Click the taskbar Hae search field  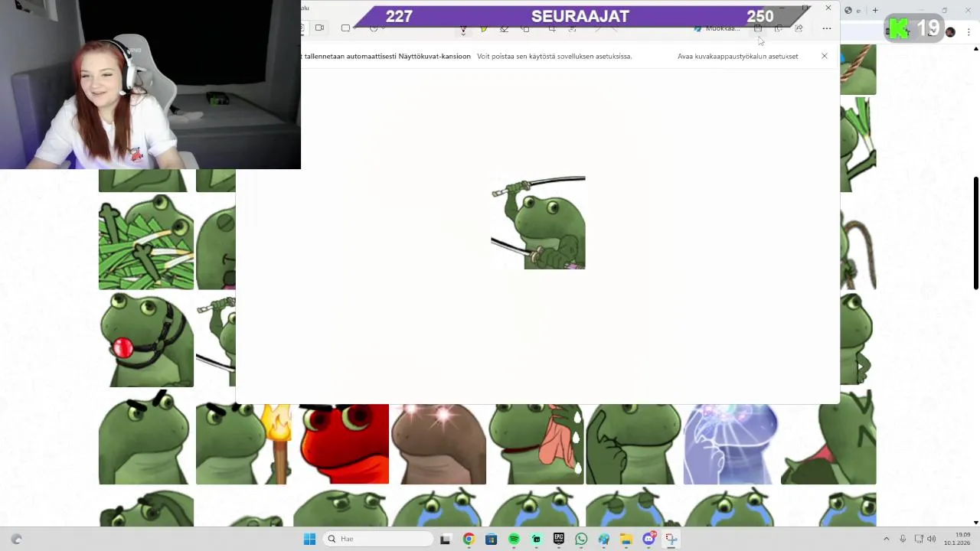(x=378, y=539)
